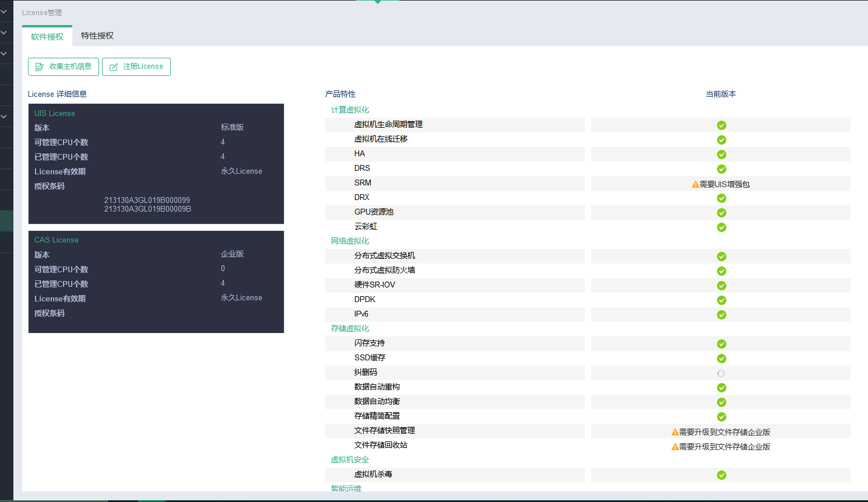Switch to the 特性授权 tab
The width and height of the screenshot is (868, 502).
(97, 36)
